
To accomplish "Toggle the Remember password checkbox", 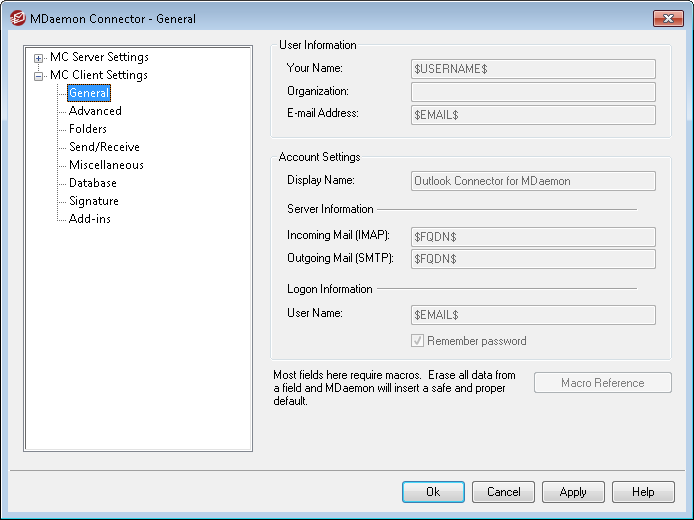I will 419,341.
